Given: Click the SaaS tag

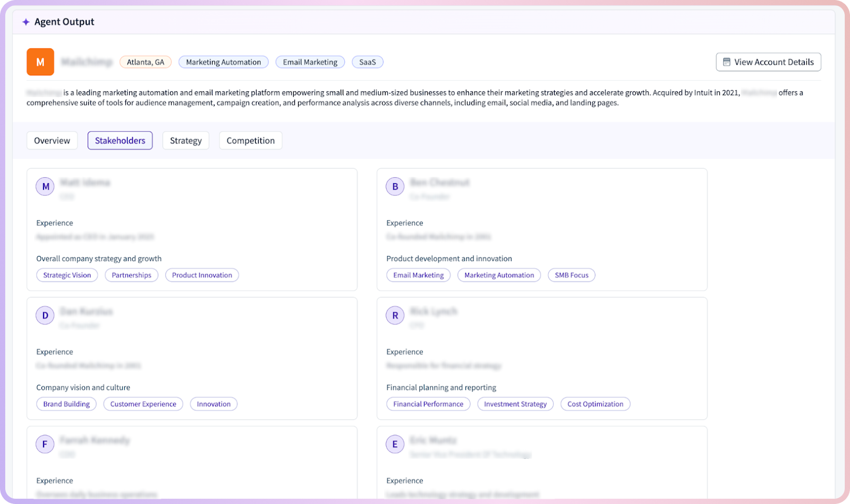Looking at the screenshot, I should click(368, 62).
